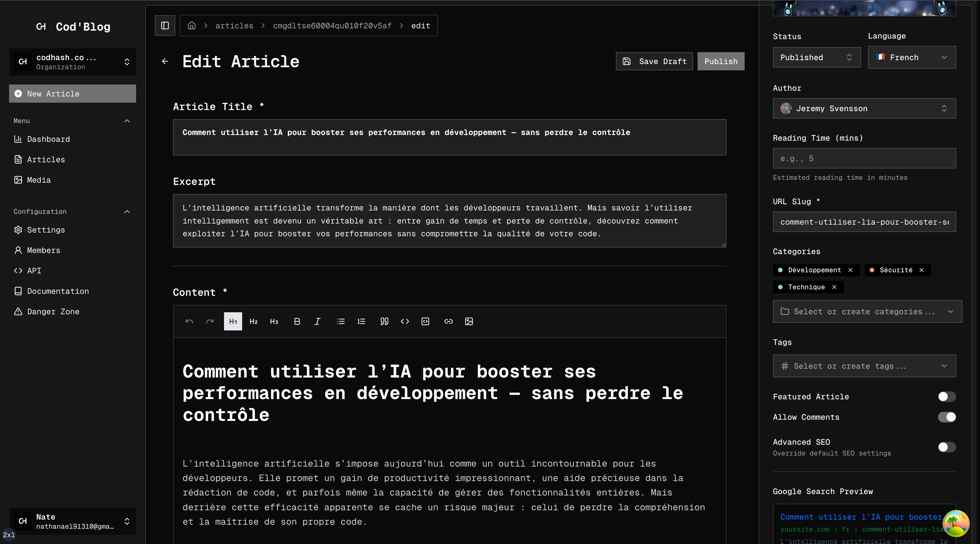Click the insert image icon
Image resolution: width=980 pixels, height=544 pixels.
tap(469, 321)
